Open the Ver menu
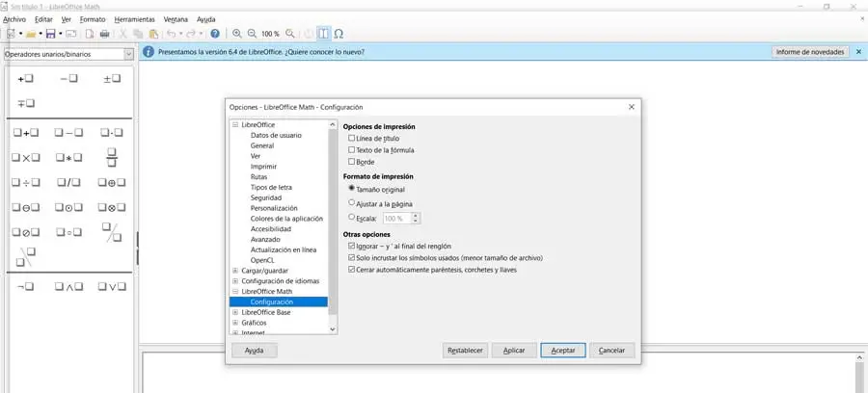868x393 pixels. pos(67,19)
